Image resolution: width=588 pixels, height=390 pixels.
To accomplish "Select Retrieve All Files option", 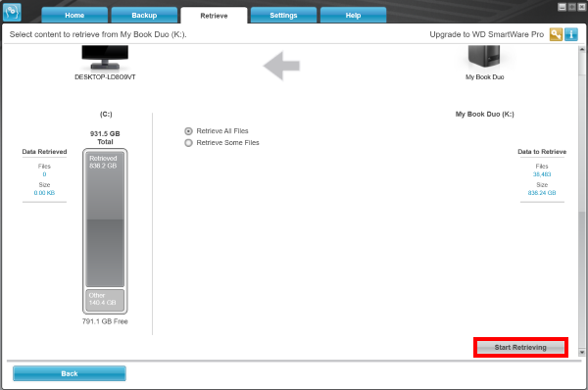I will pos(216,131).
